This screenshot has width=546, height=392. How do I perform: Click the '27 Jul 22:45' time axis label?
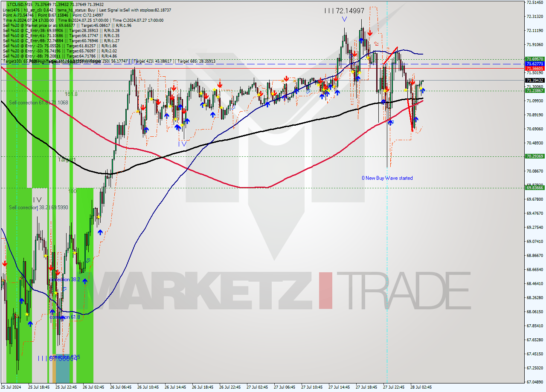pyautogui.click(x=394, y=387)
